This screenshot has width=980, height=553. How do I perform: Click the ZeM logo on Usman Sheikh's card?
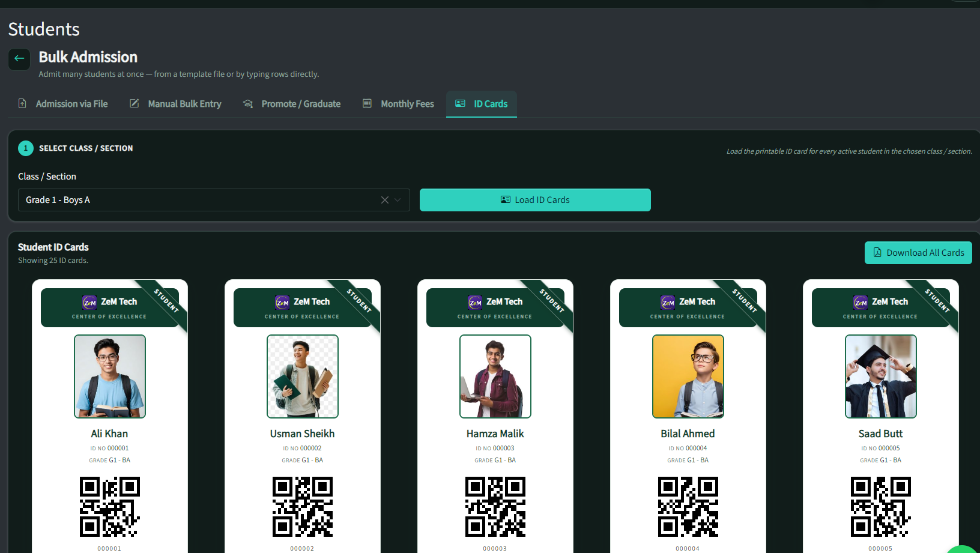click(x=282, y=302)
